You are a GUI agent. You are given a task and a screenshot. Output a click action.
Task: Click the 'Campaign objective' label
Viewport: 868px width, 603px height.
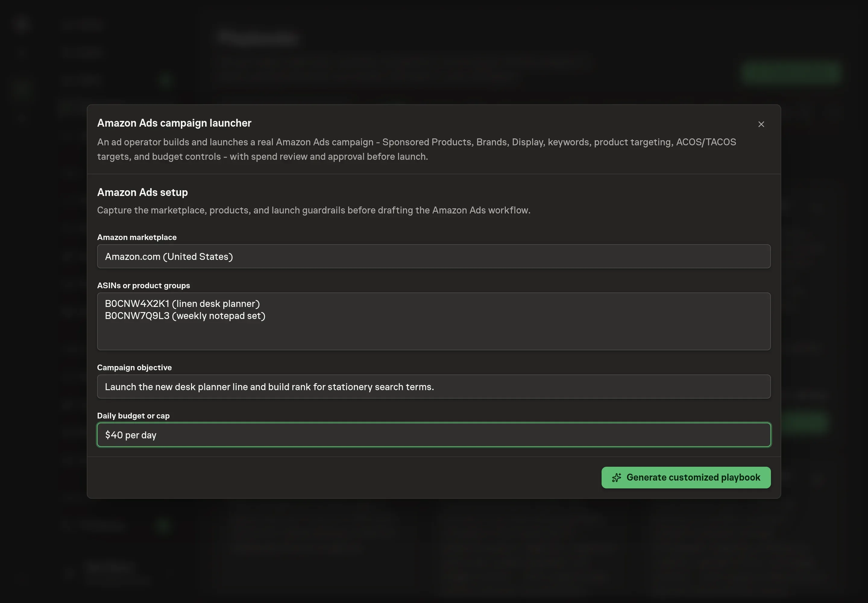[x=134, y=367]
